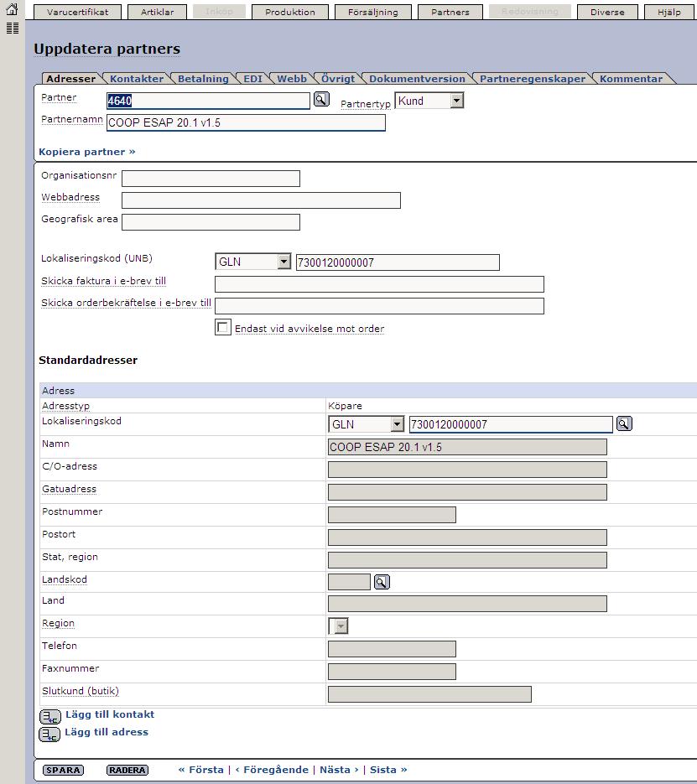This screenshot has height=784, width=697.
Task: Click the address Namn field
Action: point(467,447)
